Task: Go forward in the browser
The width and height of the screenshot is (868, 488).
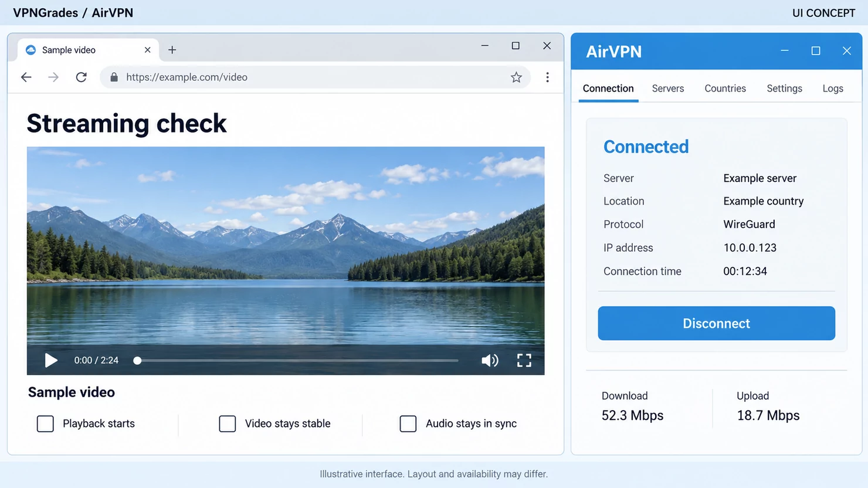Action: [53, 77]
